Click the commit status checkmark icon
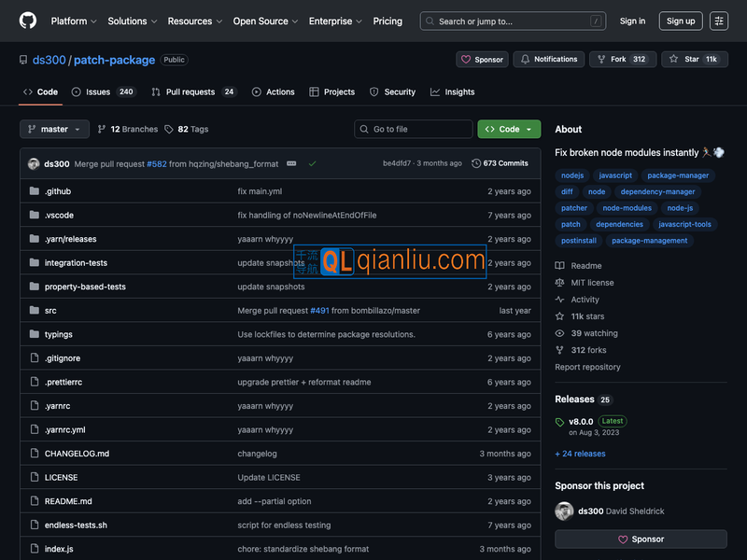 pos(313,163)
